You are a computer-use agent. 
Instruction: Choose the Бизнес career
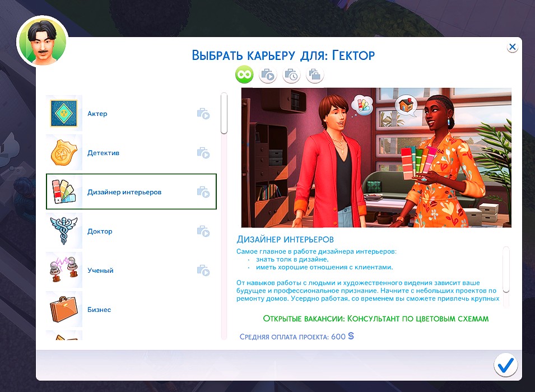click(x=131, y=309)
